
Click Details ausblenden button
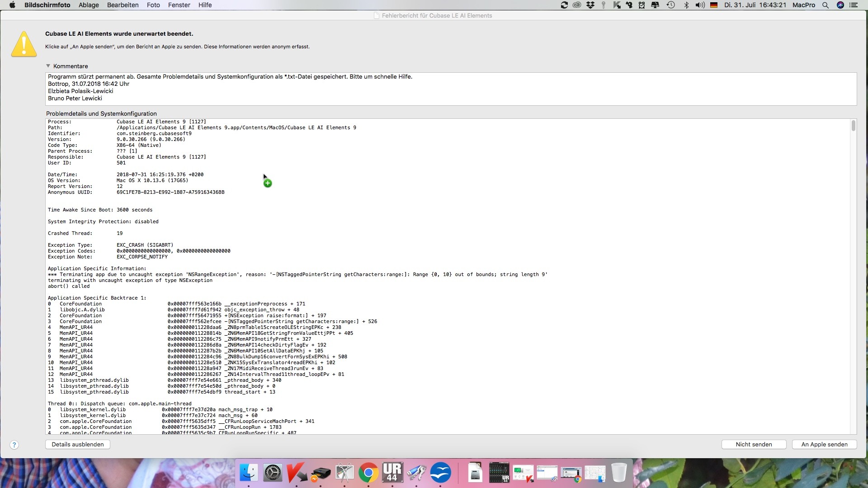(x=78, y=445)
